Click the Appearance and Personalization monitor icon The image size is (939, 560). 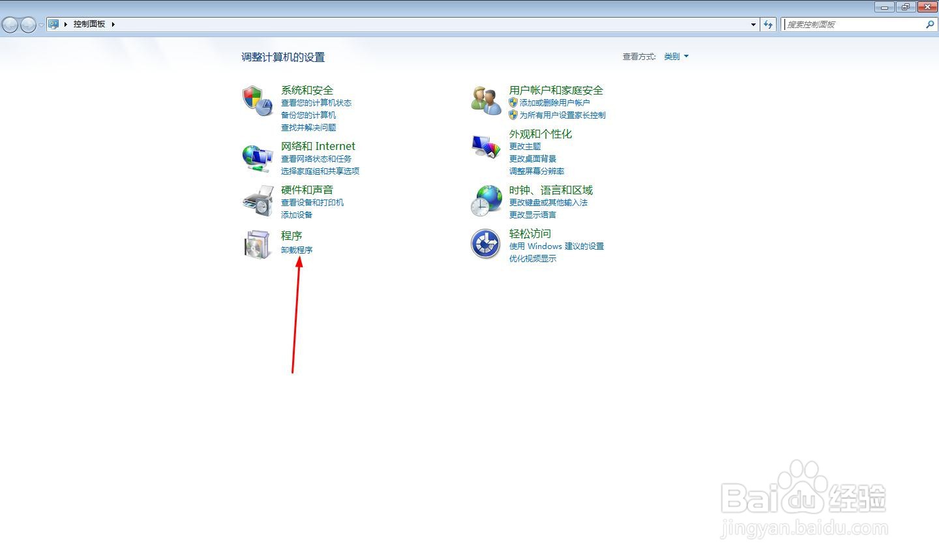pyautogui.click(x=486, y=146)
